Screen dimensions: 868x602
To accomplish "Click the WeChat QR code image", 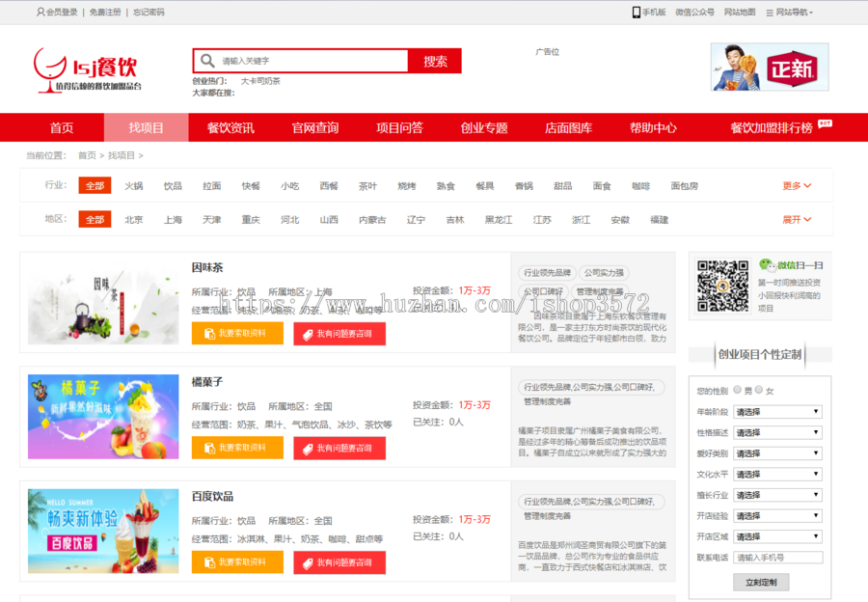I will click(x=722, y=286).
